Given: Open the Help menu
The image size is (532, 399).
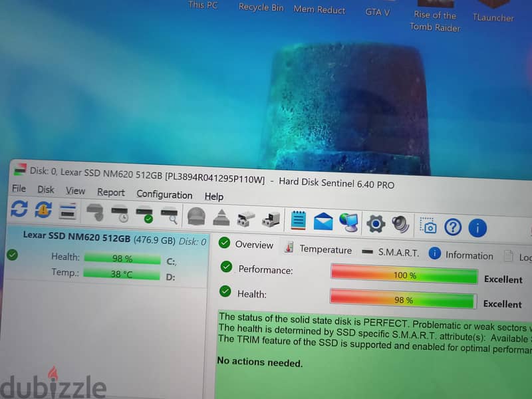Looking at the screenshot, I should [214, 196].
